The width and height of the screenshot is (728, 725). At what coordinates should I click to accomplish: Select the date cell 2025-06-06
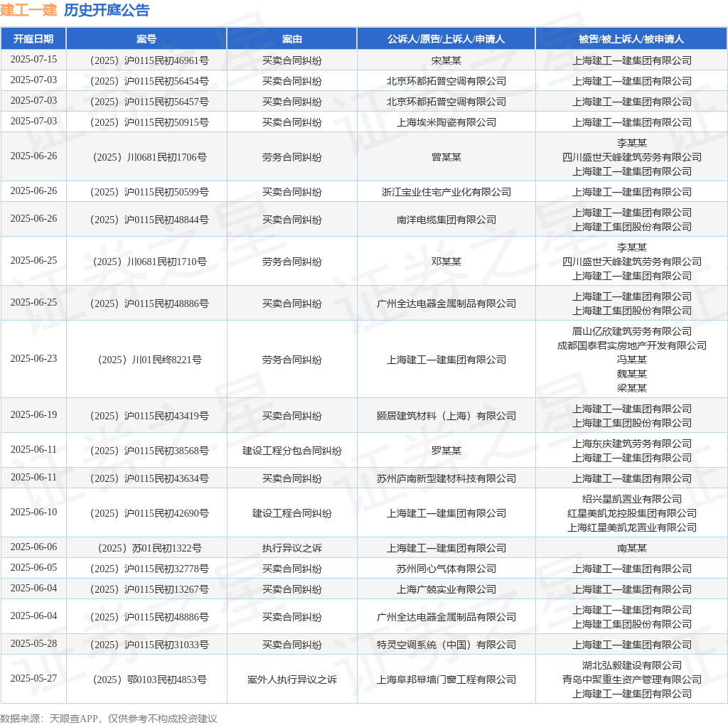click(33, 547)
